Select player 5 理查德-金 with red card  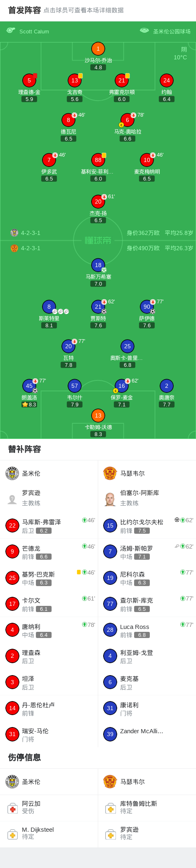coord(29,80)
